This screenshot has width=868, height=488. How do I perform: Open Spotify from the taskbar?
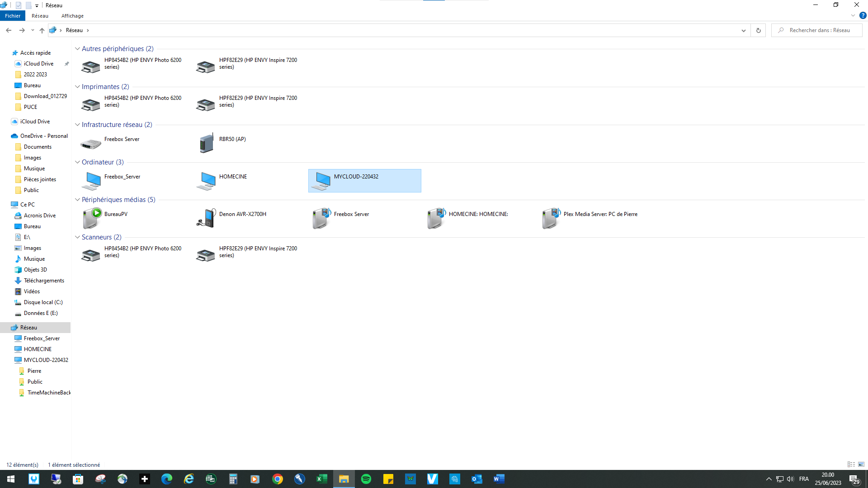click(x=366, y=479)
